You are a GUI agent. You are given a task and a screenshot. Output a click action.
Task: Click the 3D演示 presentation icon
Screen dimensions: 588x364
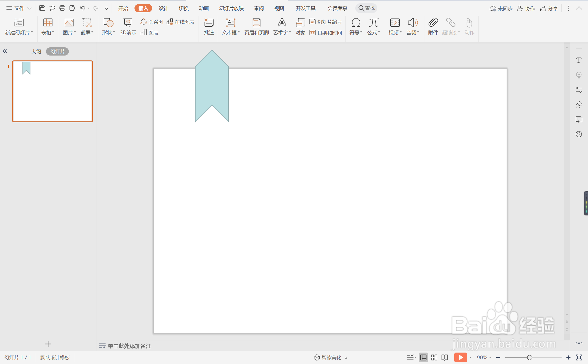tap(128, 26)
